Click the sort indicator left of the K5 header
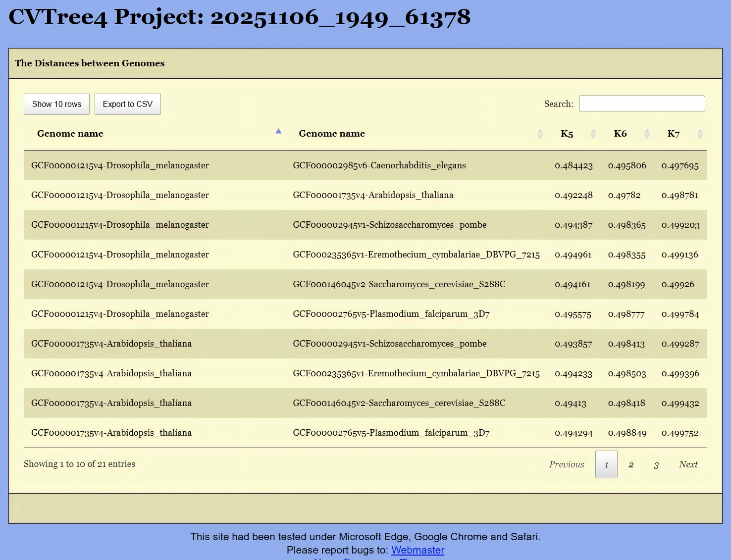This screenshot has width=731, height=560. pyautogui.click(x=593, y=133)
